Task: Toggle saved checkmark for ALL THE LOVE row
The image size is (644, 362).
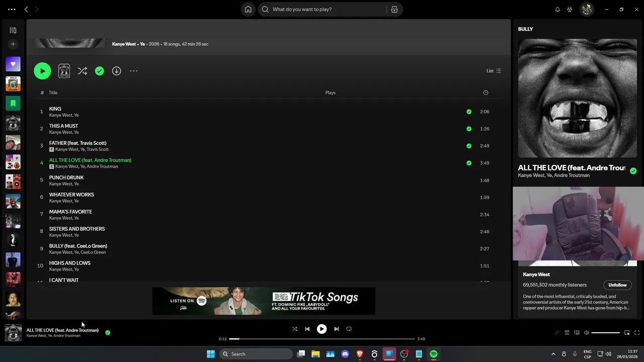Action: pyautogui.click(x=469, y=163)
